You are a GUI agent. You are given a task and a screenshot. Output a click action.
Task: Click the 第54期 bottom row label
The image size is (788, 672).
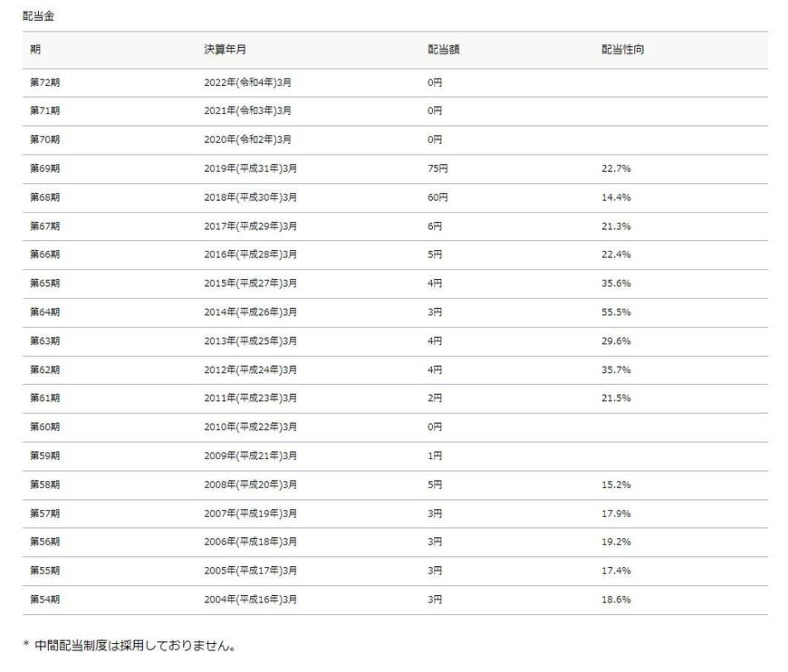(43, 599)
